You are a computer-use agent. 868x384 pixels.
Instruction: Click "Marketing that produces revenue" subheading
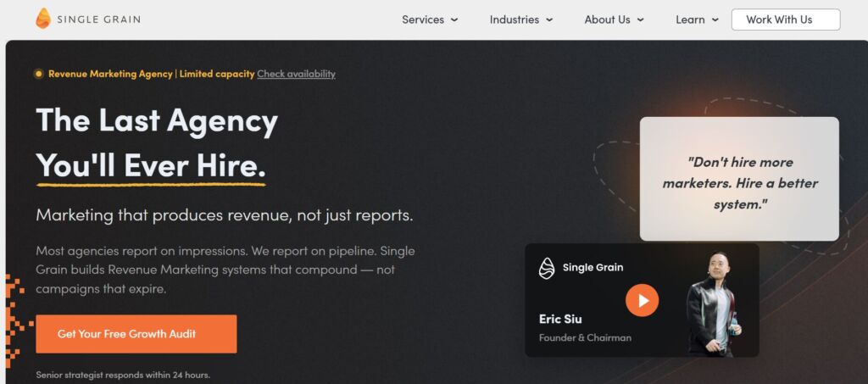(x=224, y=215)
